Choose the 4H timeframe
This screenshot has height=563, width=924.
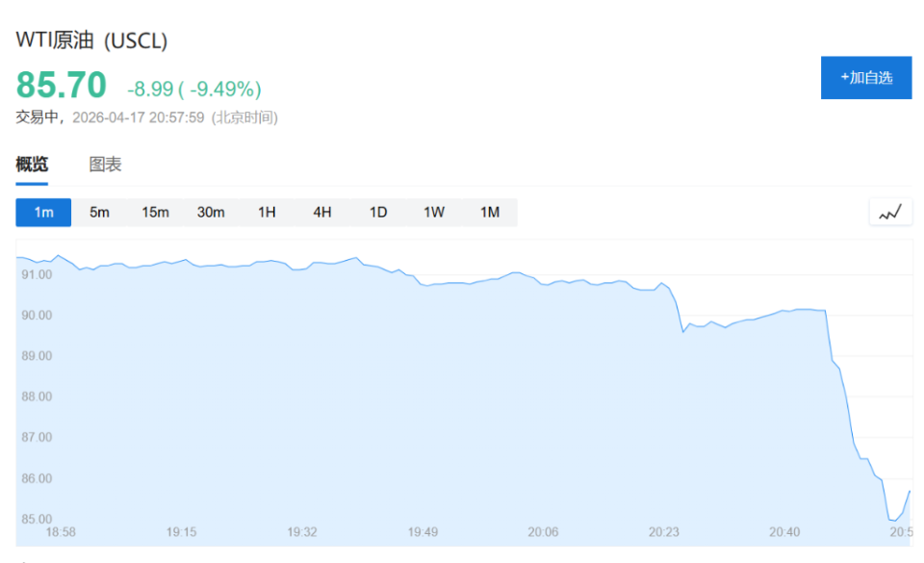(322, 213)
